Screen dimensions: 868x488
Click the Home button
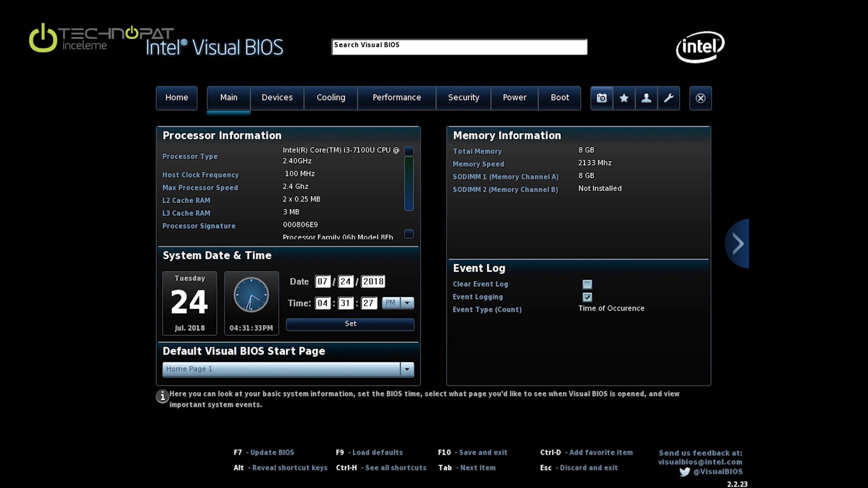click(x=176, y=98)
